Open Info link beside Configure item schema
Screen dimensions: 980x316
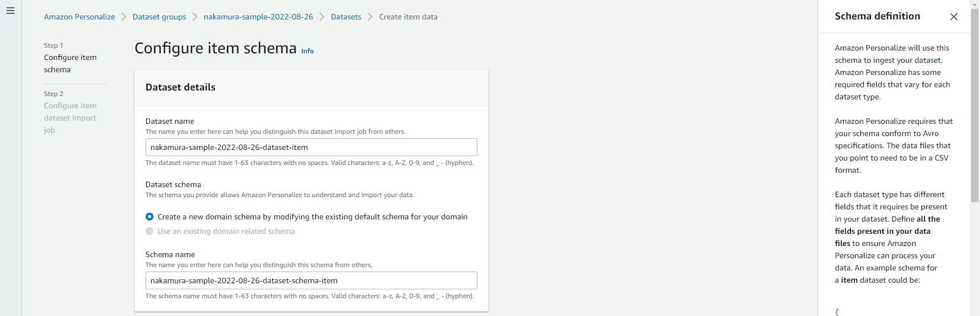pyautogui.click(x=307, y=51)
